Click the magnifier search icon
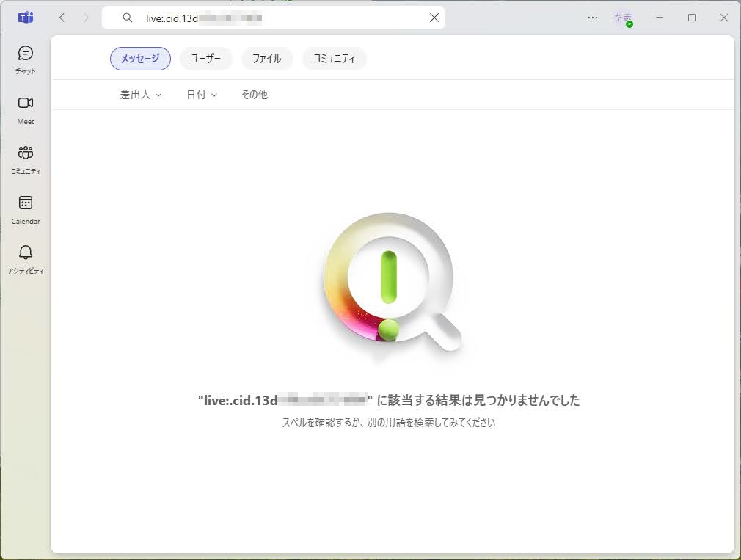The image size is (741, 560). [x=128, y=18]
